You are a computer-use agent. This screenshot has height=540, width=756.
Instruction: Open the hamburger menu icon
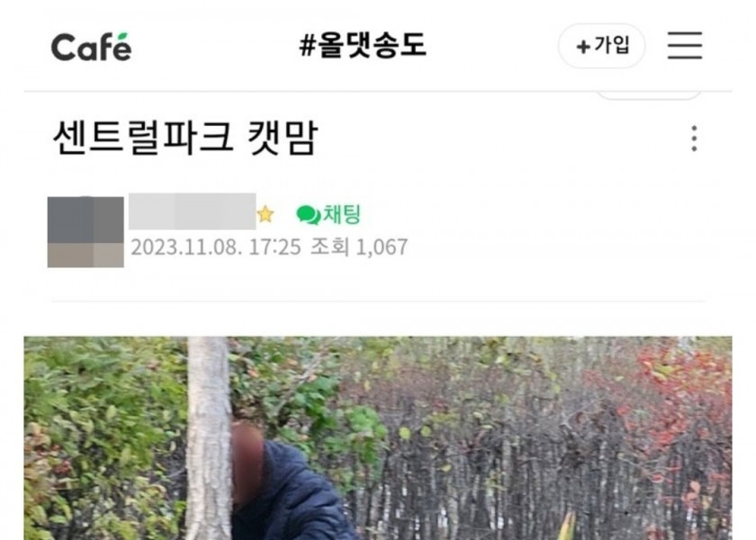tap(685, 45)
